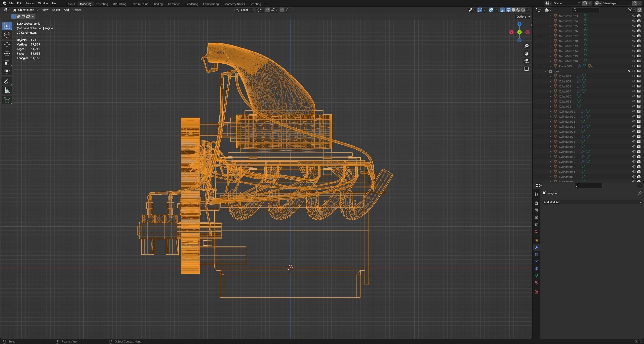
Task: Toggle proportional editing in the header
Action: (x=282, y=10)
